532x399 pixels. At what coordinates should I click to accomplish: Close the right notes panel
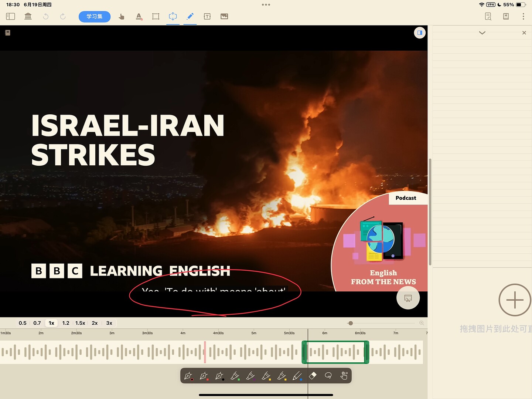click(524, 33)
